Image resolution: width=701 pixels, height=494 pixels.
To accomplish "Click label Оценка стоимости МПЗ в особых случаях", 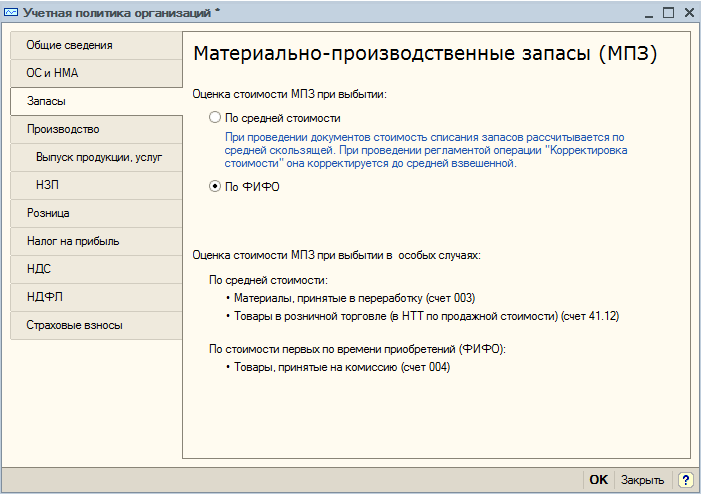I will (x=336, y=255).
